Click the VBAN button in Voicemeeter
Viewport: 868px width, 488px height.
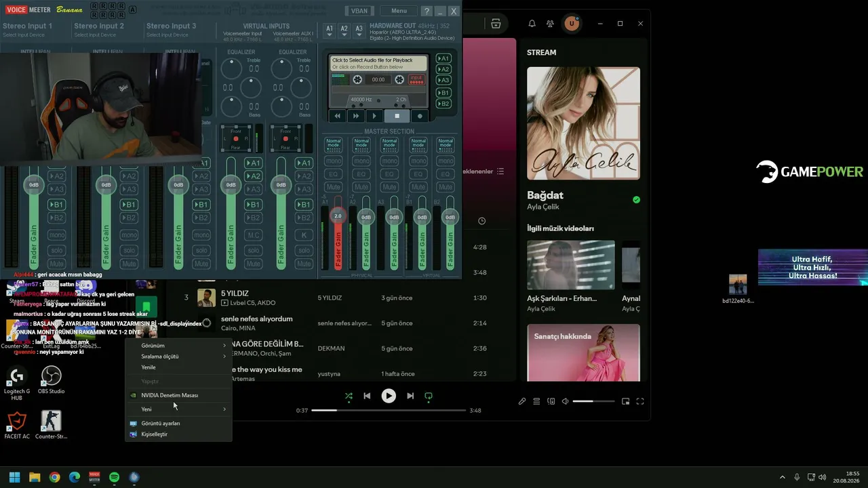click(359, 11)
